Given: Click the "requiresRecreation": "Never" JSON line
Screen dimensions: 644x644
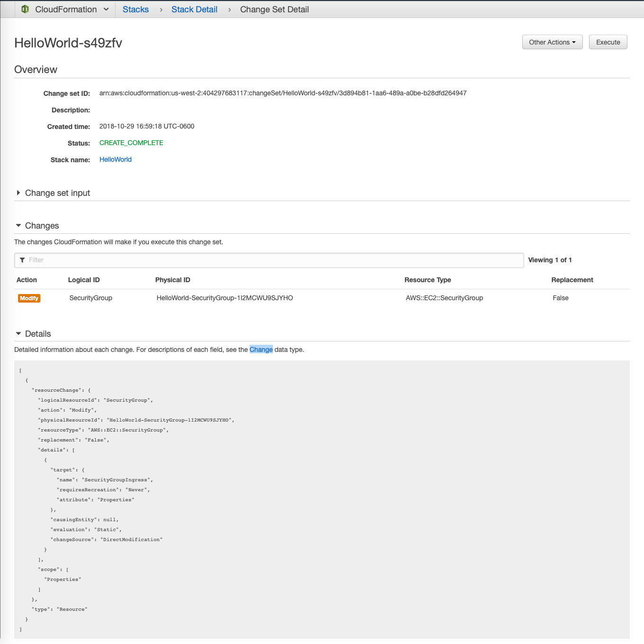Looking at the screenshot, I should pos(103,490).
